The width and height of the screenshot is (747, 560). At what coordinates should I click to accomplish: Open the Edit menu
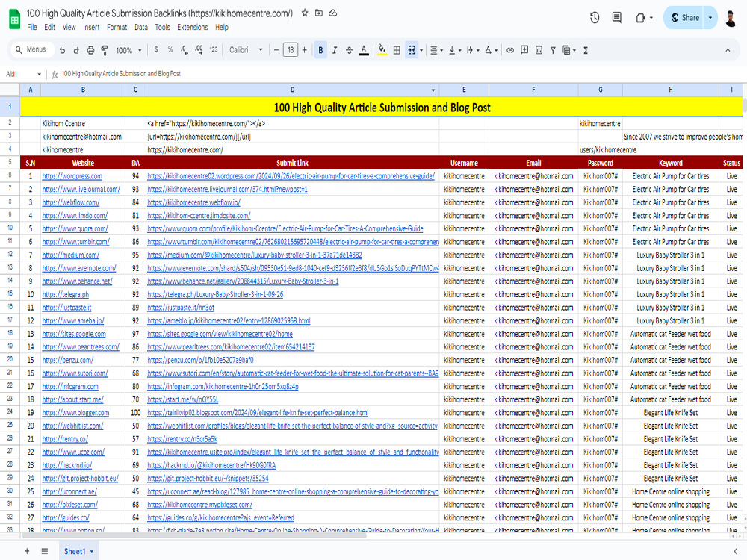pyautogui.click(x=49, y=27)
